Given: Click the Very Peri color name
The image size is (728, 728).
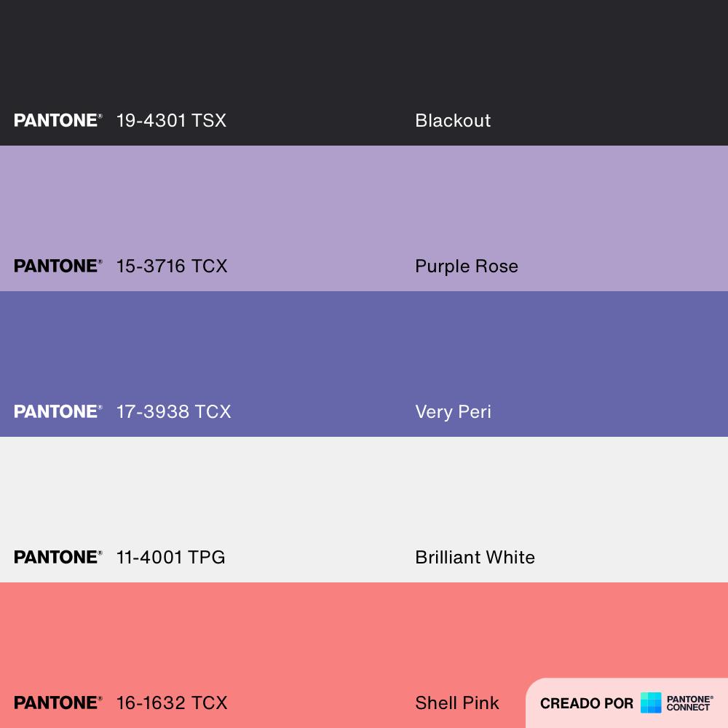Looking at the screenshot, I should pos(453,411).
